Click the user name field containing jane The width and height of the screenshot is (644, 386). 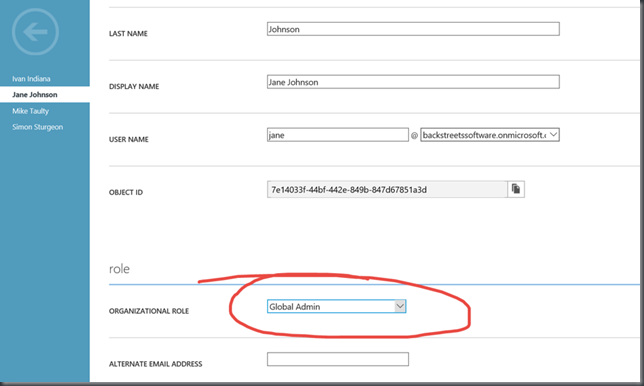pos(338,135)
